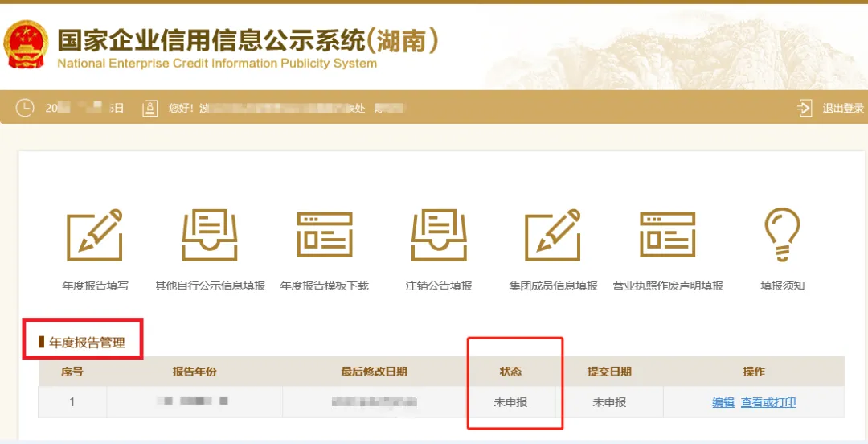The image size is (868, 444).
Task: Click the 提交日期 column header
Action: [x=609, y=372]
